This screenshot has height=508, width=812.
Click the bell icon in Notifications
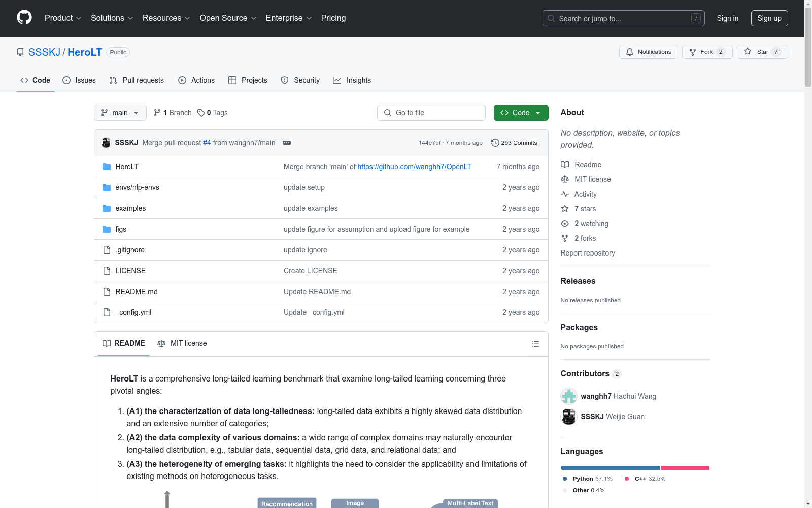[x=630, y=52]
